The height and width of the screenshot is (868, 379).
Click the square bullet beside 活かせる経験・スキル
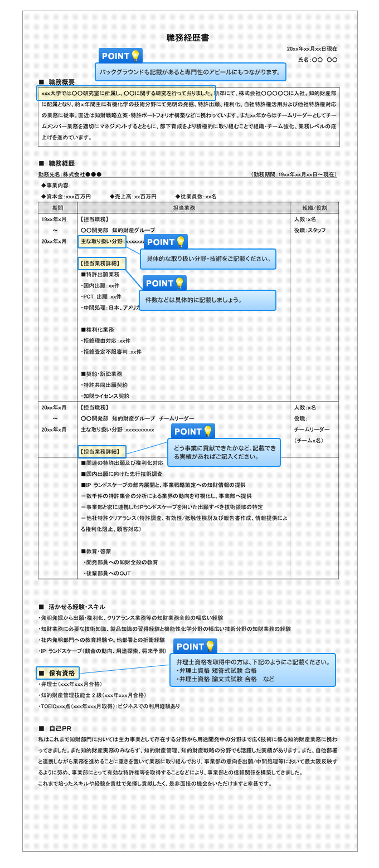click(41, 607)
